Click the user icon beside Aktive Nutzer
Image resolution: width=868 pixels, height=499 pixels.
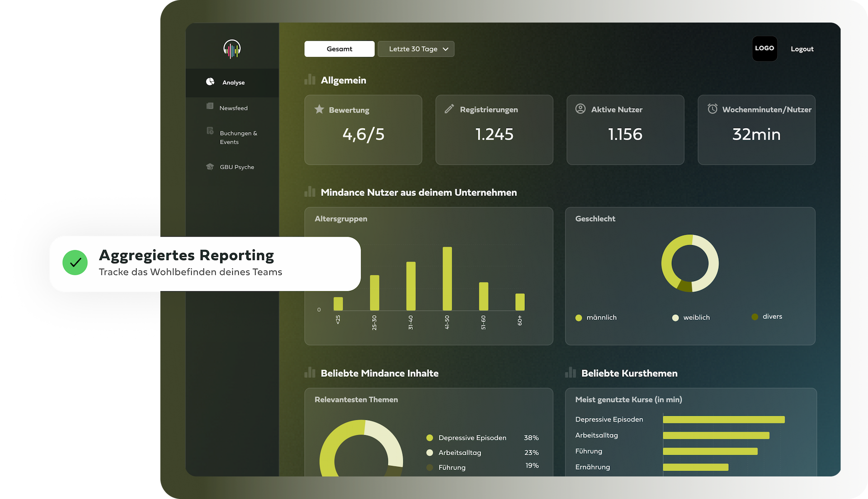[580, 109]
